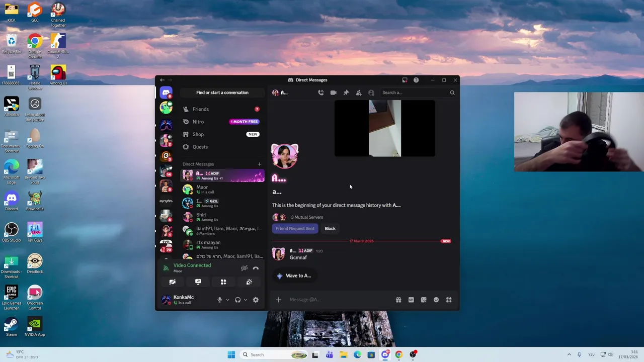Screen dimensions: 644x362
Task: Share your screen from voice panel
Action: coord(198,282)
